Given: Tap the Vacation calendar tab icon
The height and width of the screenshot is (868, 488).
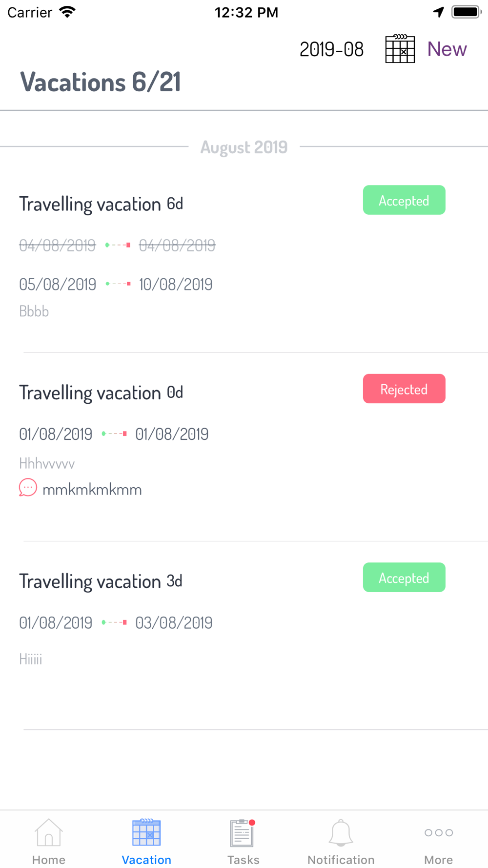Looking at the screenshot, I should tap(146, 832).
